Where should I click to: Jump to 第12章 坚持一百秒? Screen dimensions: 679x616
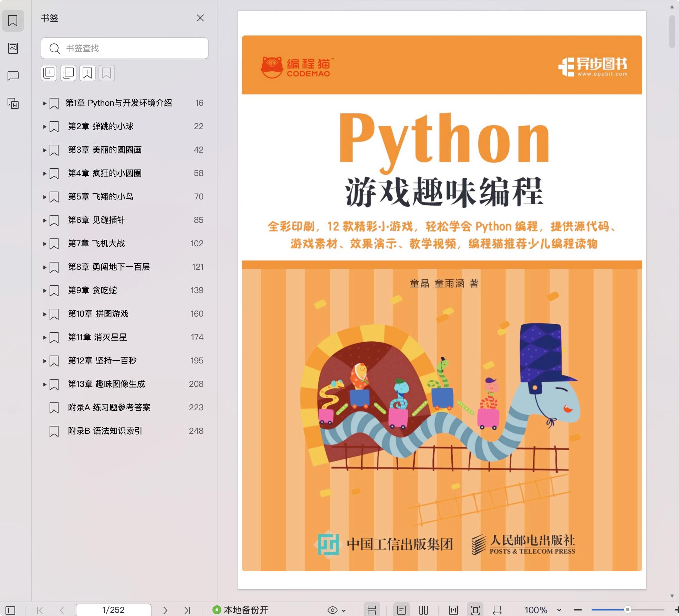point(102,361)
